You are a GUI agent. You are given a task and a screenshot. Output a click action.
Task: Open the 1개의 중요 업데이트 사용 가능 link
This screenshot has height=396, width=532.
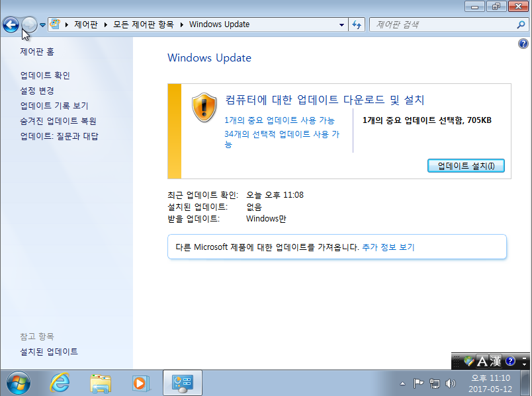[279, 120]
